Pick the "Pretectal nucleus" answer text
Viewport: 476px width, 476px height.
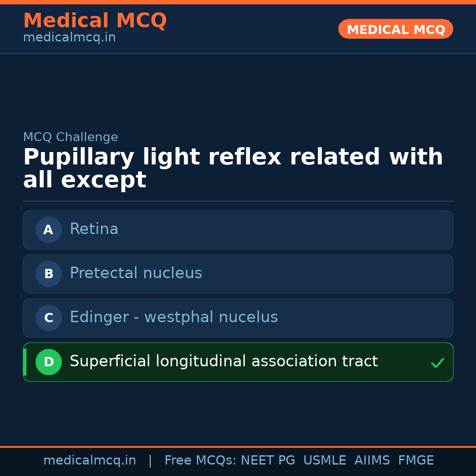[x=136, y=273]
